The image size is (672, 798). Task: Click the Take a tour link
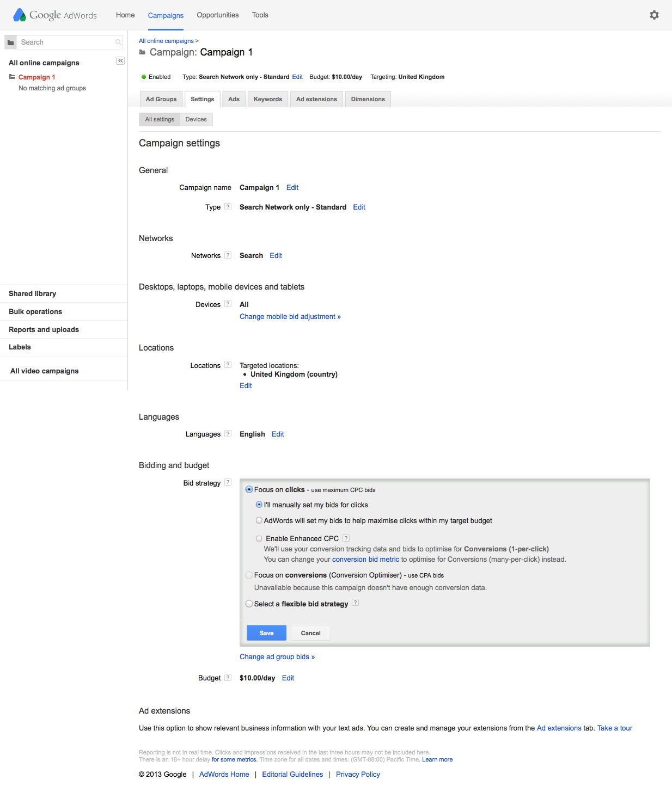(615, 728)
